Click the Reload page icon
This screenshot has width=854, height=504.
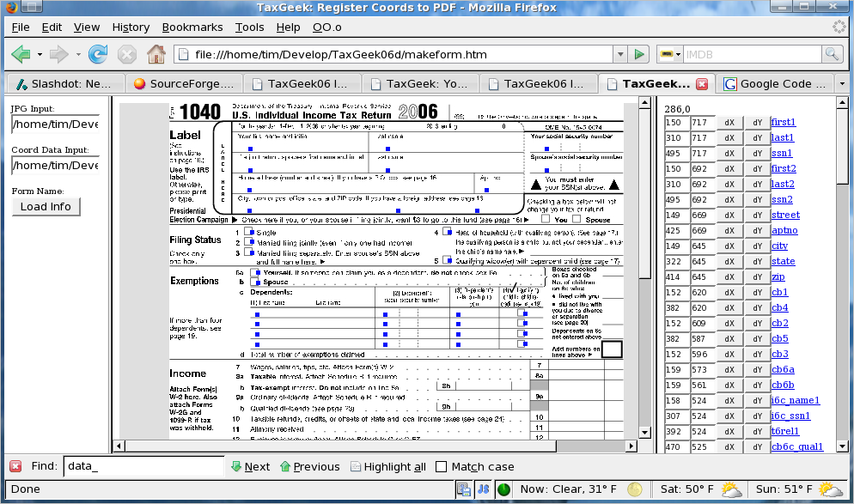(x=97, y=55)
